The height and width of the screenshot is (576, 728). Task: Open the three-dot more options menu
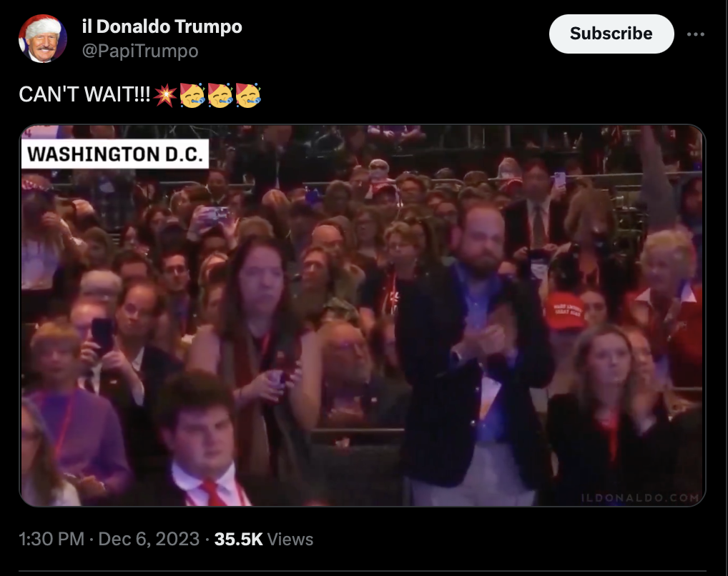696,34
